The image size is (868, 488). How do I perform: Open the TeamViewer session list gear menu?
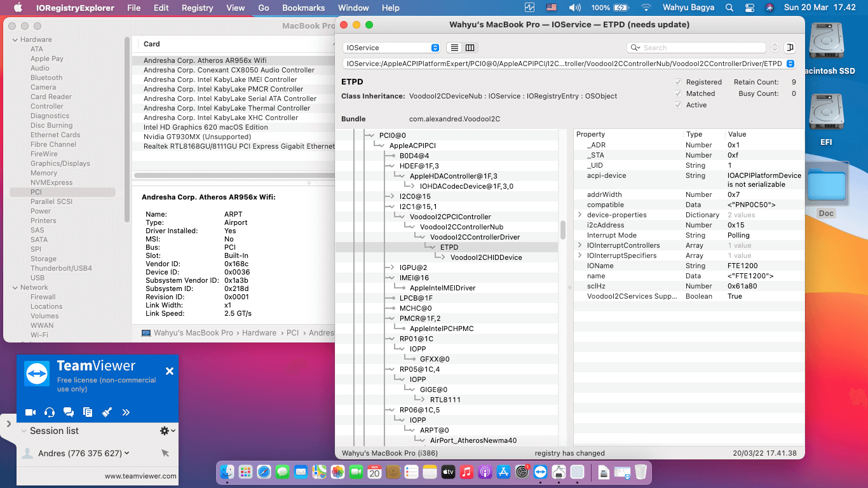[x=167, y=431]
